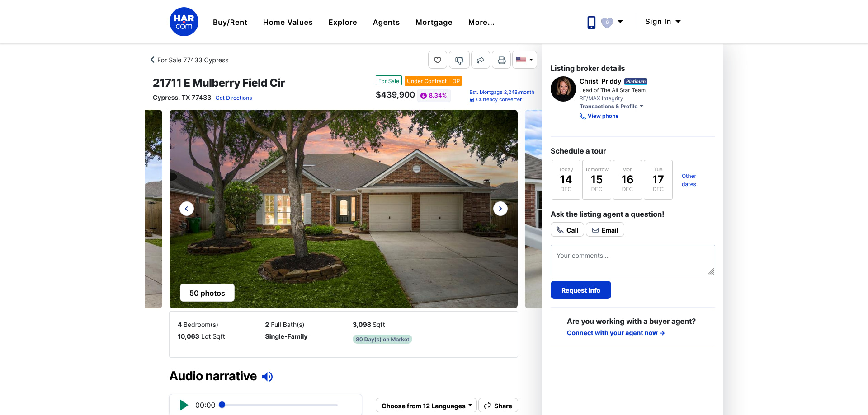Screen dimensions: 868x415
Task: Open the language flag dropdown
Action: (x=524, y=60)
